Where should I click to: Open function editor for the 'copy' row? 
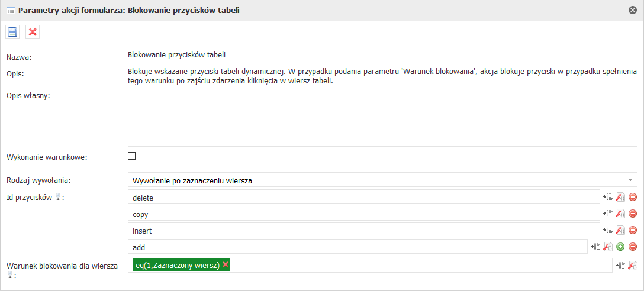pos(620,214)
